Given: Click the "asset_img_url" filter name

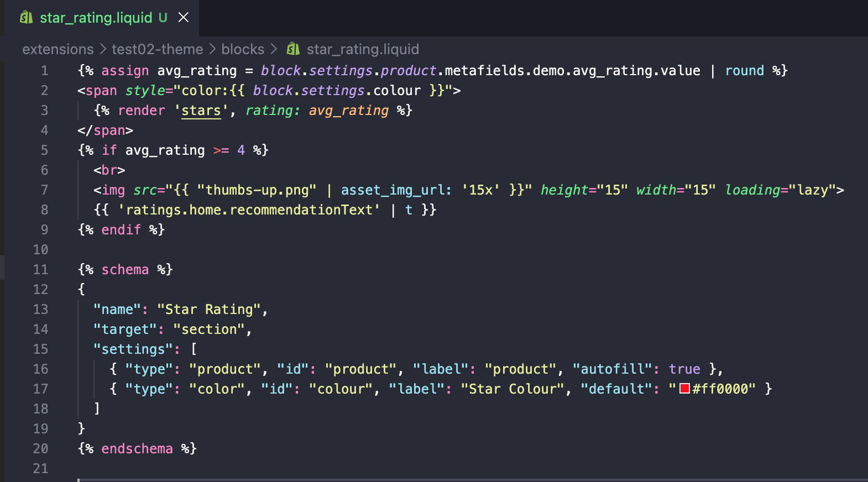Looking at the screenshot, I should pos(393,190).
